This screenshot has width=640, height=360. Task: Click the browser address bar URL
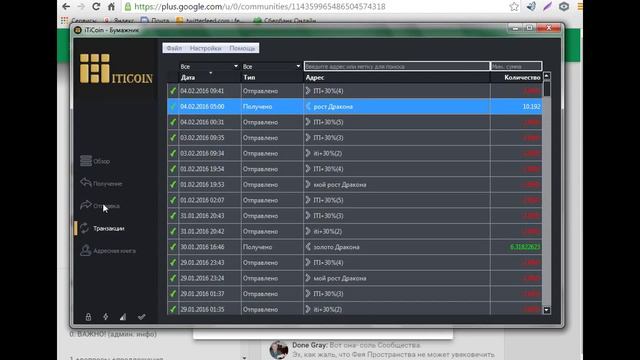click(260, 7)
